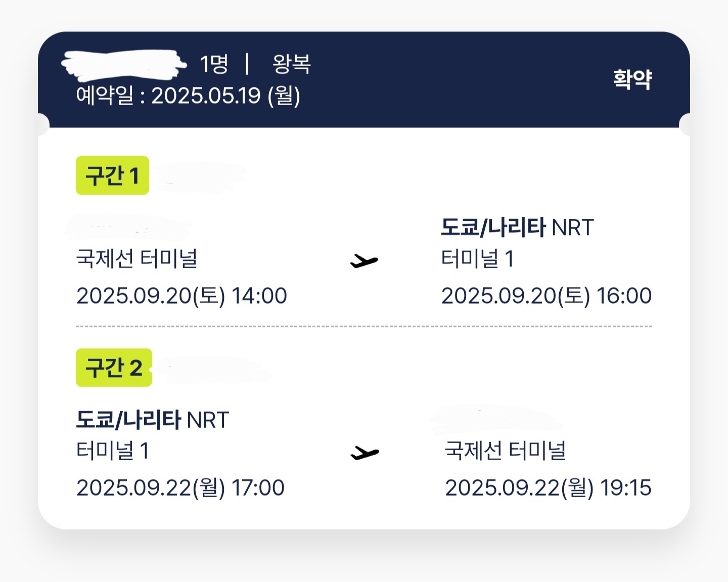Viewport: 728px width, 582px height.
Task: Click 국제선 터미널 in 구간 2 arrival
Action: (x=505, y=450)
